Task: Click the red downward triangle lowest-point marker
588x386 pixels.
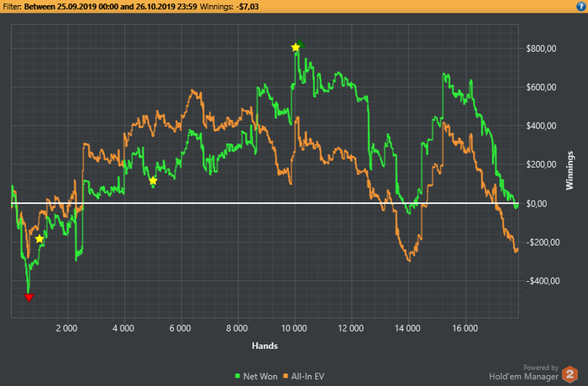Action: (29, 298)
